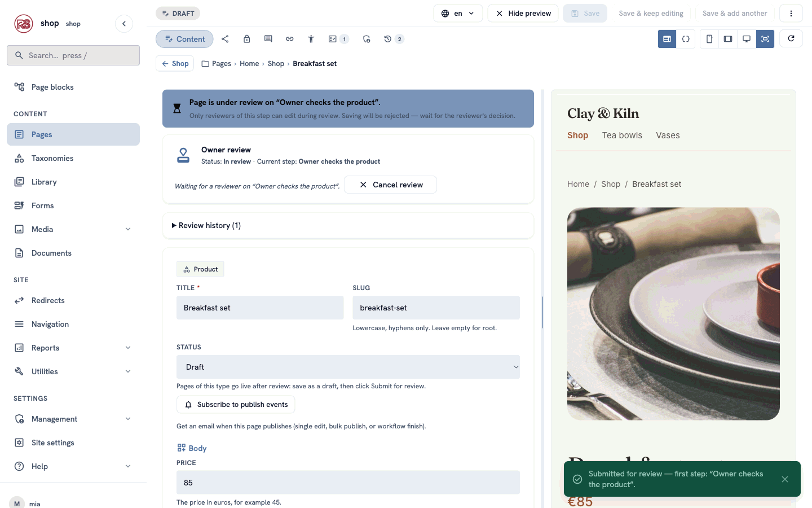Collapse the sidebar with the chevron button
The image size is (812, 508).
(x=124, y=24)
